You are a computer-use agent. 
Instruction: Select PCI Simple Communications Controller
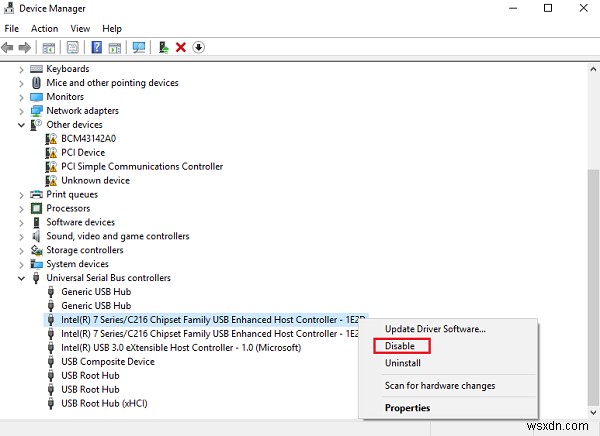pos(142,167)
